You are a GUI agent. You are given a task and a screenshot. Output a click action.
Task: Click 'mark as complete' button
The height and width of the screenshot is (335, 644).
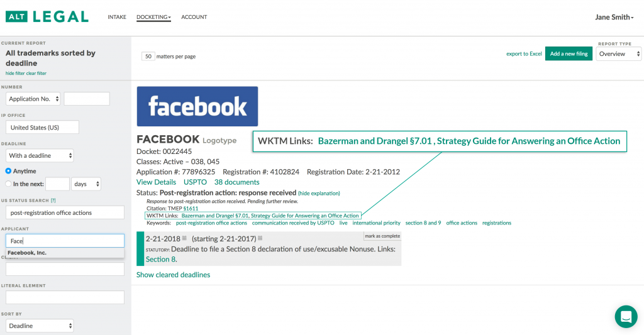pyautogui.click(x=382, y=236)
